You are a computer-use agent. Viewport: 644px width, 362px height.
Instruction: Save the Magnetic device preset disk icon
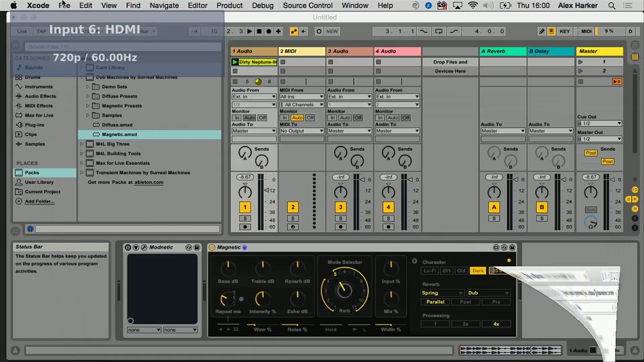click(512, 247)
